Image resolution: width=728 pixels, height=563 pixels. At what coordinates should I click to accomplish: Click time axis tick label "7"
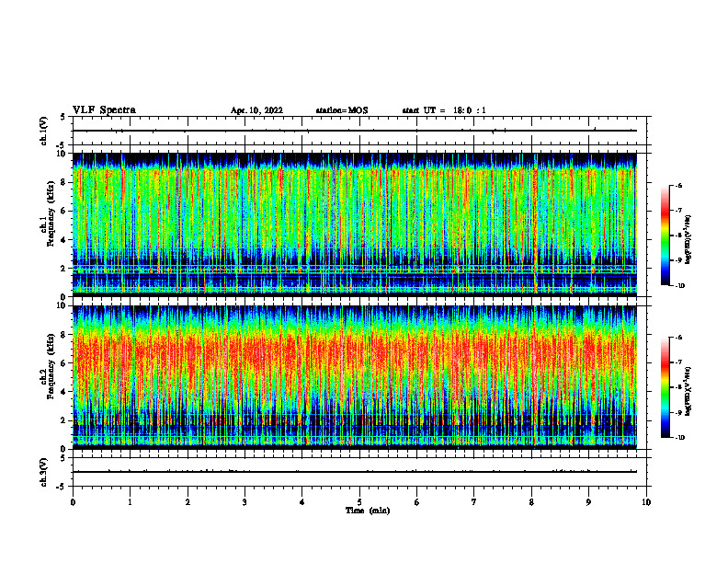[474, 502]
